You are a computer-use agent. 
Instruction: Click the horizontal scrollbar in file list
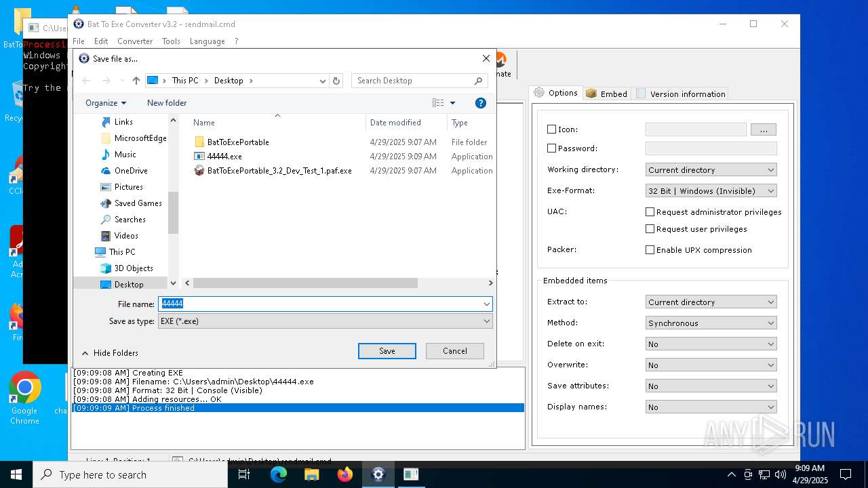click(307, 283)
